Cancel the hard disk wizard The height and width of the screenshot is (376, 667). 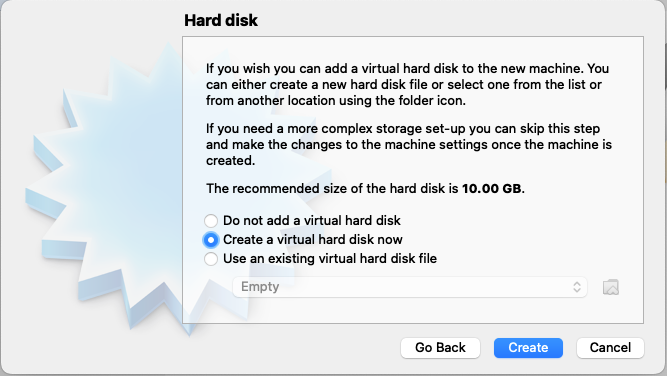click(610, 348)
